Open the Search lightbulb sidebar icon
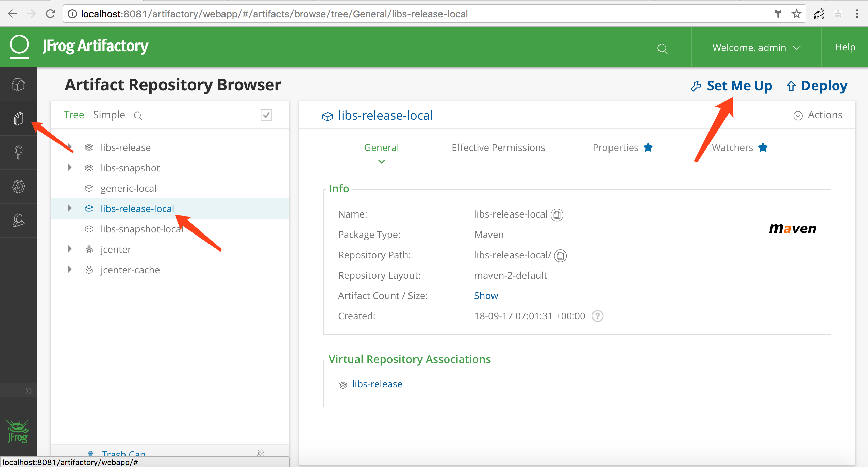 19,152
